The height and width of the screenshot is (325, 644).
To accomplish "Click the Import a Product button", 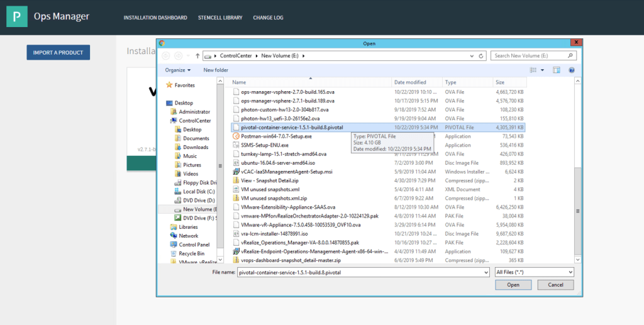I will (x=58, y=53).
